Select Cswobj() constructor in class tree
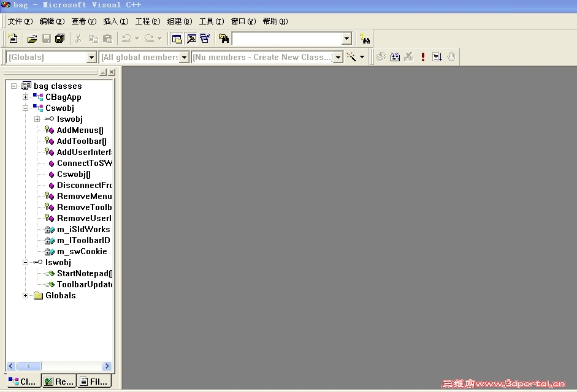577x392 pixels. (74, 175)
